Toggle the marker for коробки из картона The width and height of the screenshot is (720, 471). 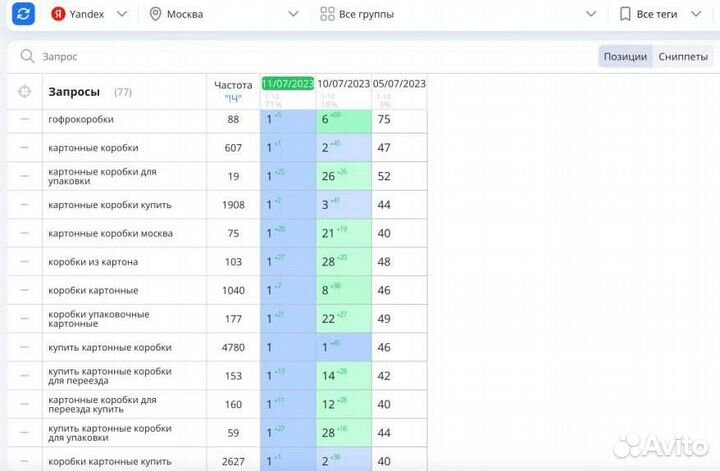(x=25, y=262)
